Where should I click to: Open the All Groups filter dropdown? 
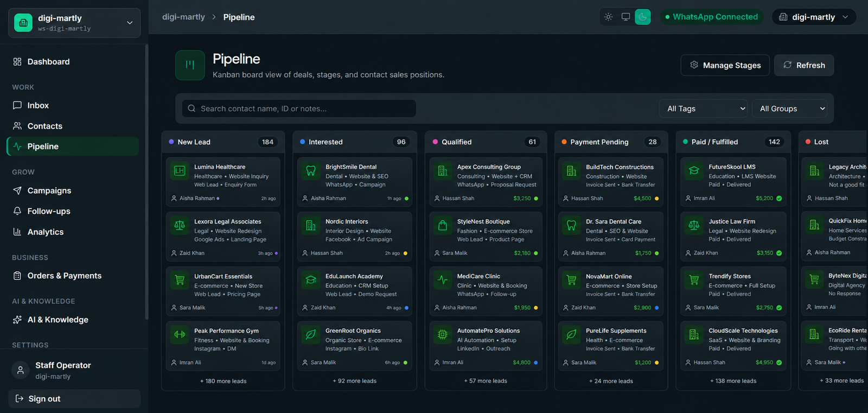pos(790,109)
